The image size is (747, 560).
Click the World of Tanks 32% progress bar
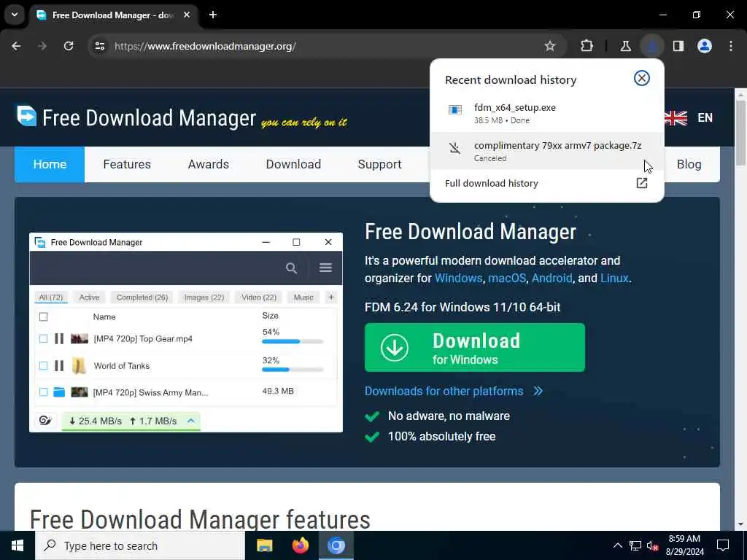(x=293, y=370)
